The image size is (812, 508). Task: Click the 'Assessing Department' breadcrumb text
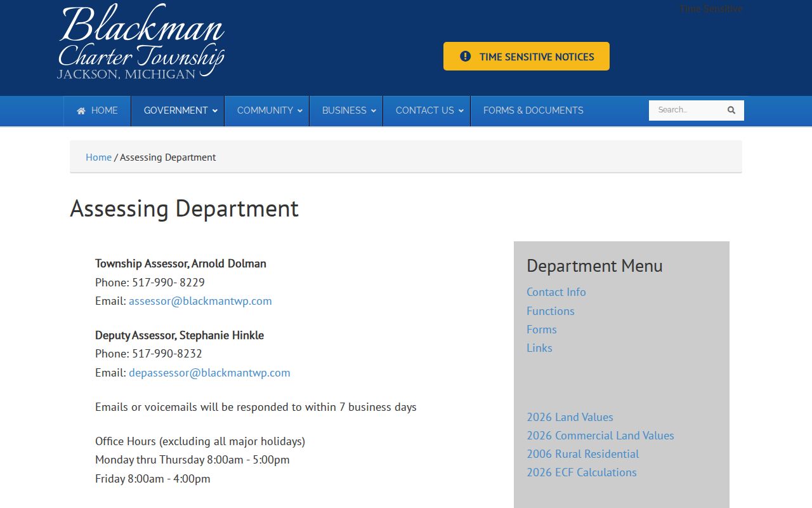(168, 157)
